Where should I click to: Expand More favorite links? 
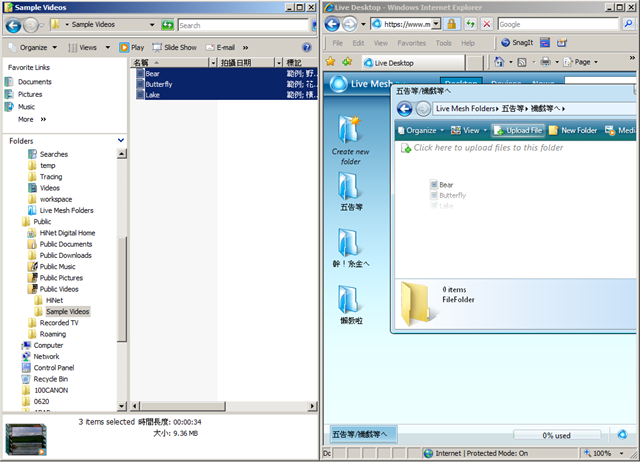32,120
